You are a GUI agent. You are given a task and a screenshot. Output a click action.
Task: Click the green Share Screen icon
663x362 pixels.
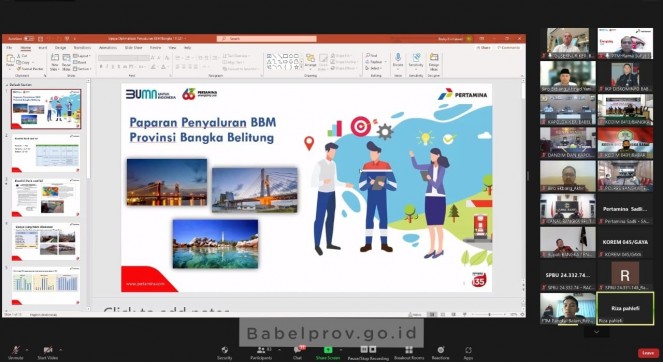point(328,350)
